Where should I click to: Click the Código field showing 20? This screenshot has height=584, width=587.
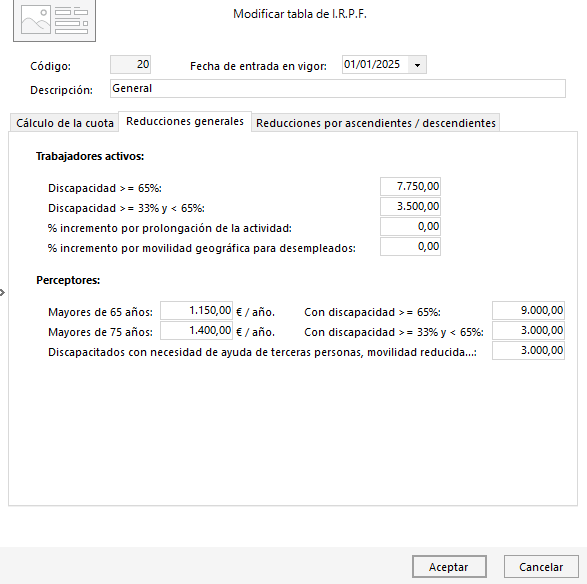(x=131, y=64)
